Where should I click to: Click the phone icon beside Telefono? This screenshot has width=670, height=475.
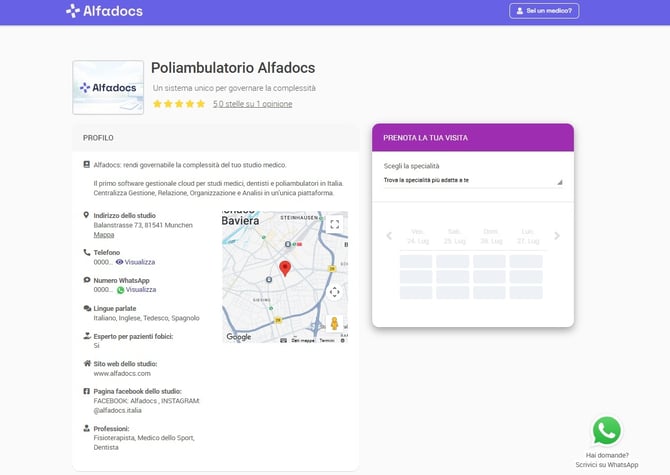click(86, 252)
